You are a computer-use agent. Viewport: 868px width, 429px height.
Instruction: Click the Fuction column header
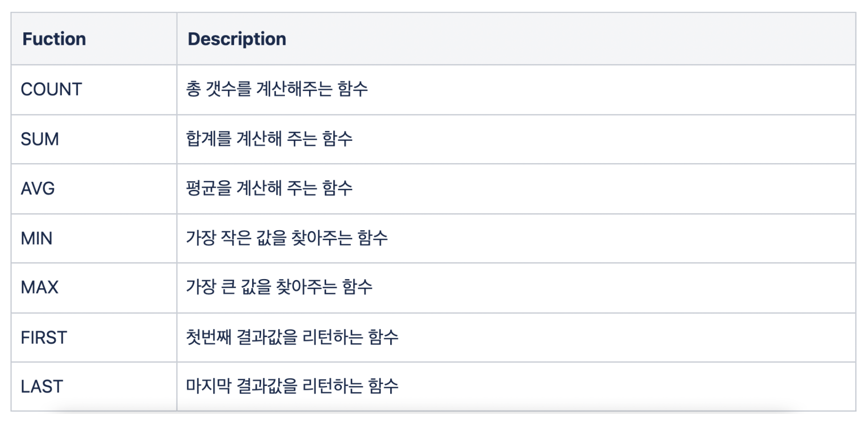[94, 39]
